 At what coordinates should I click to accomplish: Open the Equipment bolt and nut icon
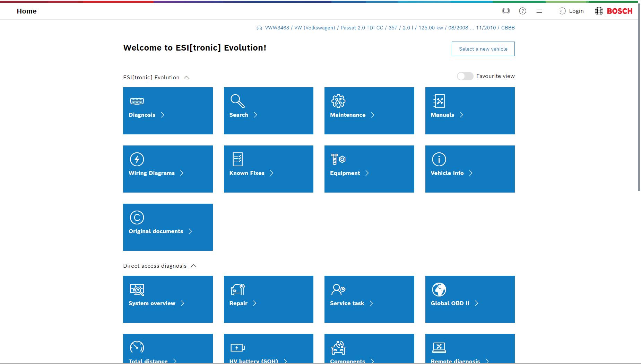point(338,159)
